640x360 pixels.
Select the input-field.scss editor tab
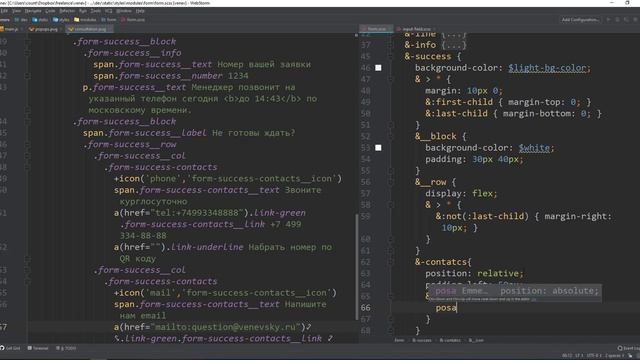point(415,29)
